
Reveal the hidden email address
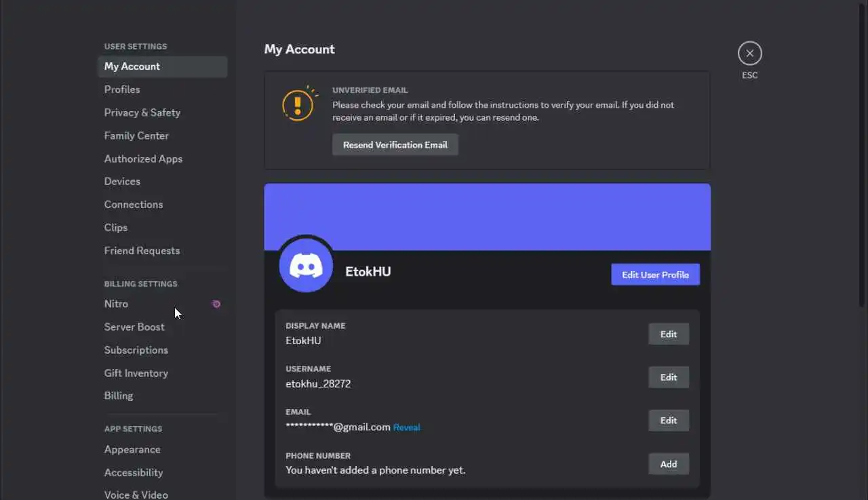pos(407,428)
